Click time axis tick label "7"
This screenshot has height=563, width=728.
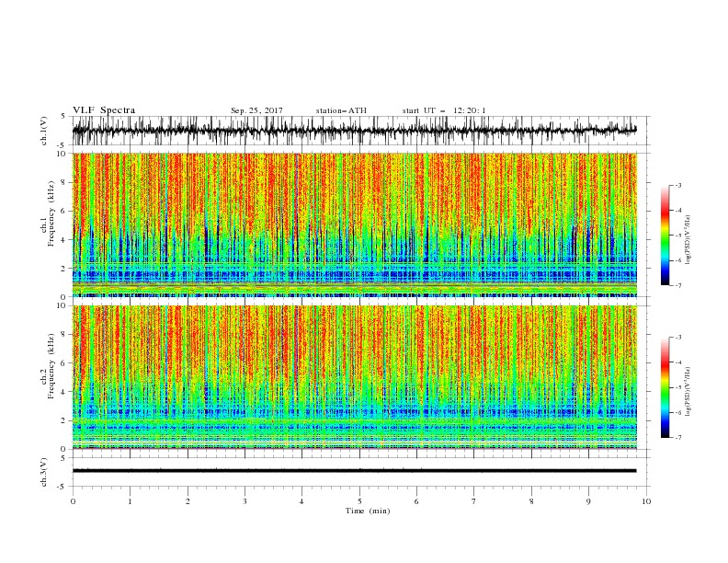(x=474, y=501)
